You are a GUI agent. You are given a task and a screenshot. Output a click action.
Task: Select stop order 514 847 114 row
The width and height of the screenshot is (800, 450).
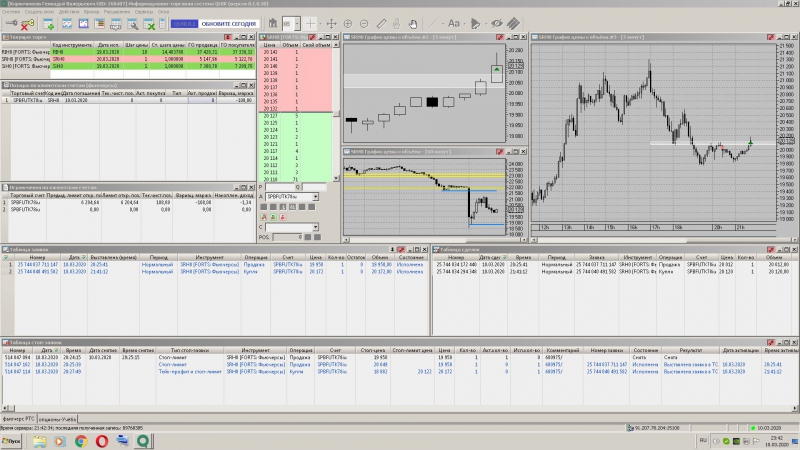399,372
